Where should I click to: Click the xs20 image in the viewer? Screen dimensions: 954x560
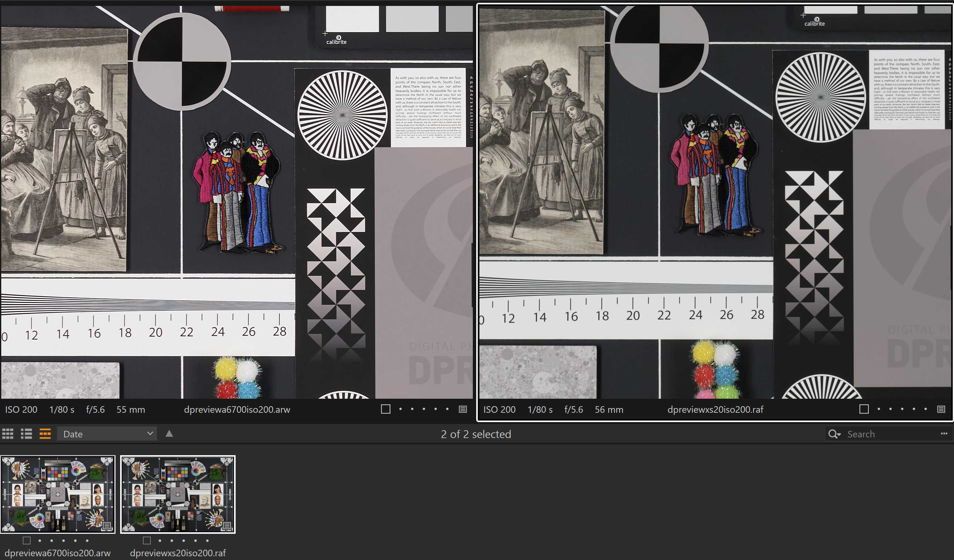(715, 202)
